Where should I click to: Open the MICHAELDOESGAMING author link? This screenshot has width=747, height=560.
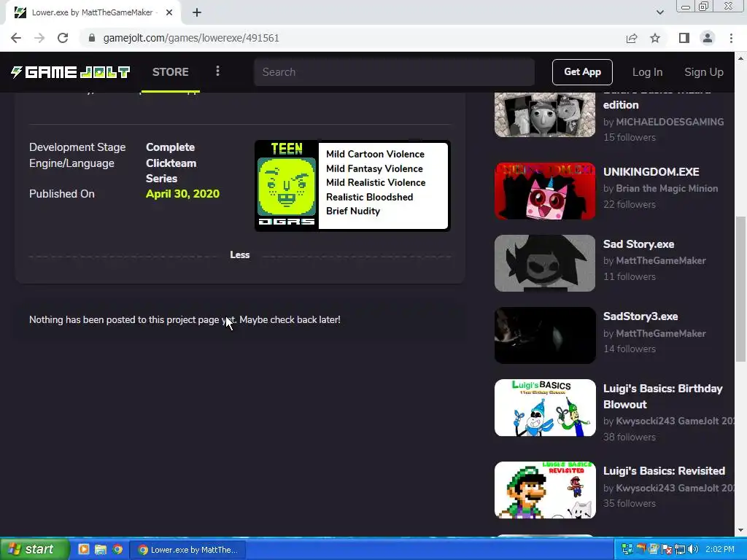point(670,122)
